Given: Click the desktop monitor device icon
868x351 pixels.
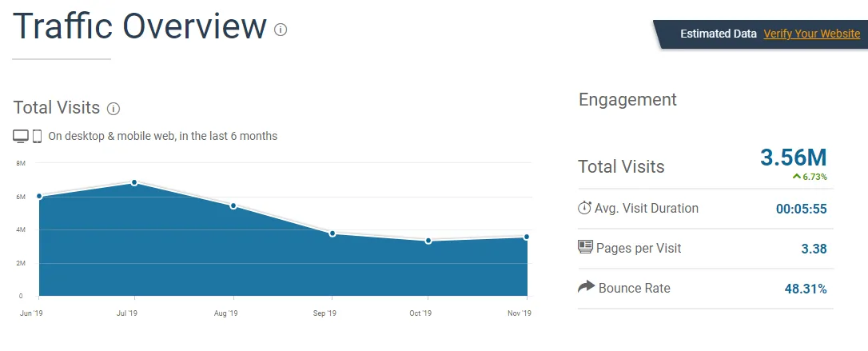Looking at the screenshot, I should point(21,136).
